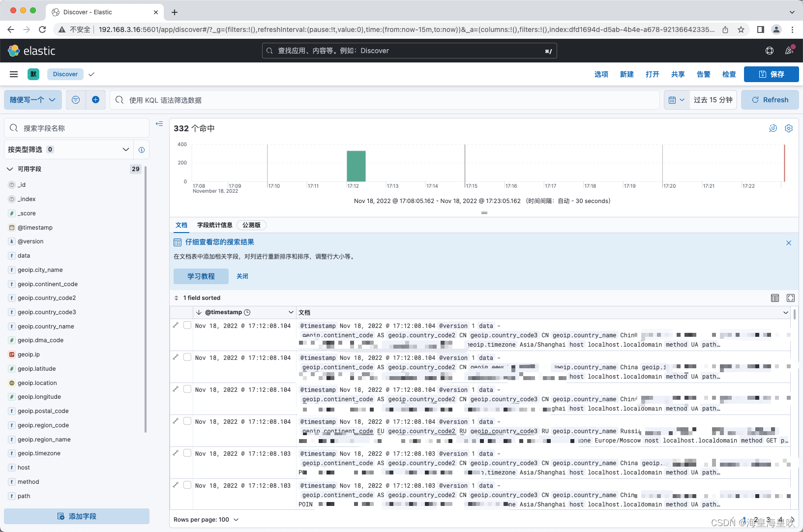This screenshot has height=532, width=803.
Task: Open a new browser tab
Action: [x=175, y=12]
